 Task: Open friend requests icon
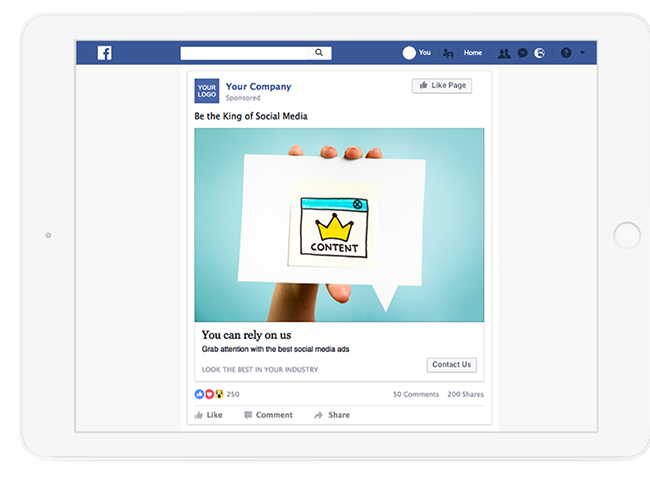pos(504,53)
